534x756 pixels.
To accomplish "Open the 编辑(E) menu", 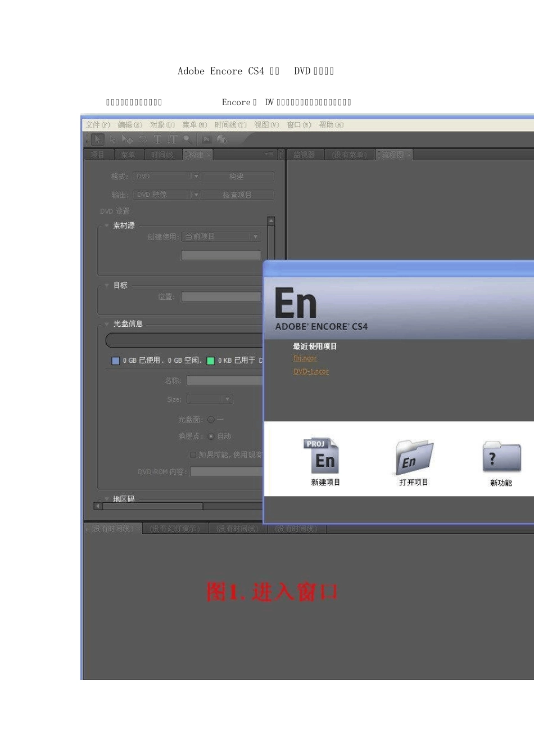I will click(130, 125).
